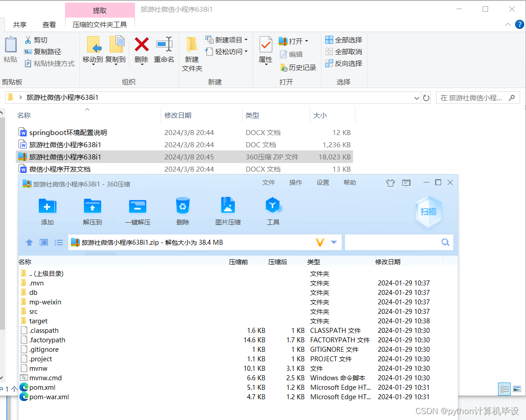Open the 共享 ribbon tab
This screenshot has width=526, height=420.
pos(20,24)
